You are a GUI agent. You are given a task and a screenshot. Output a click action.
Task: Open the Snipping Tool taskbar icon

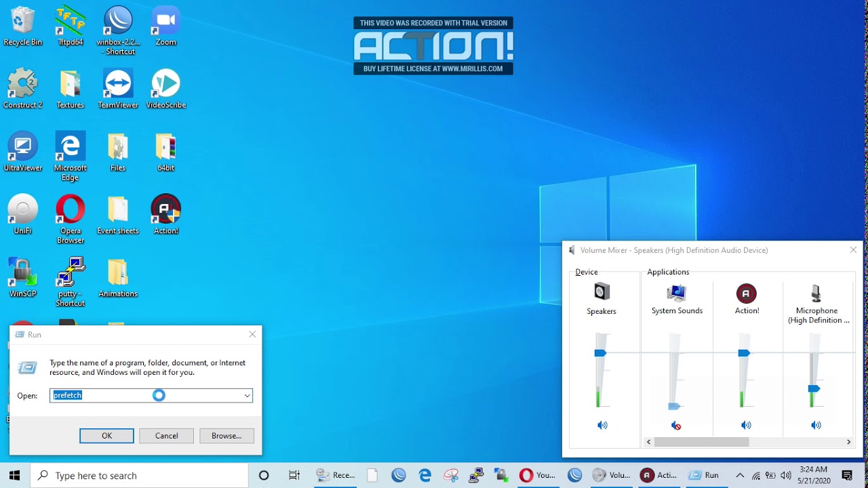451,475
